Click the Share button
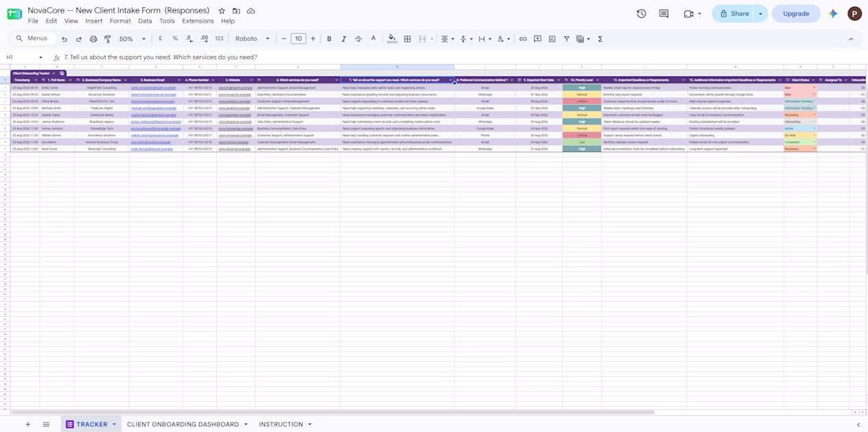This screenshot has height=432, width=868. click(x=733, y=14)
